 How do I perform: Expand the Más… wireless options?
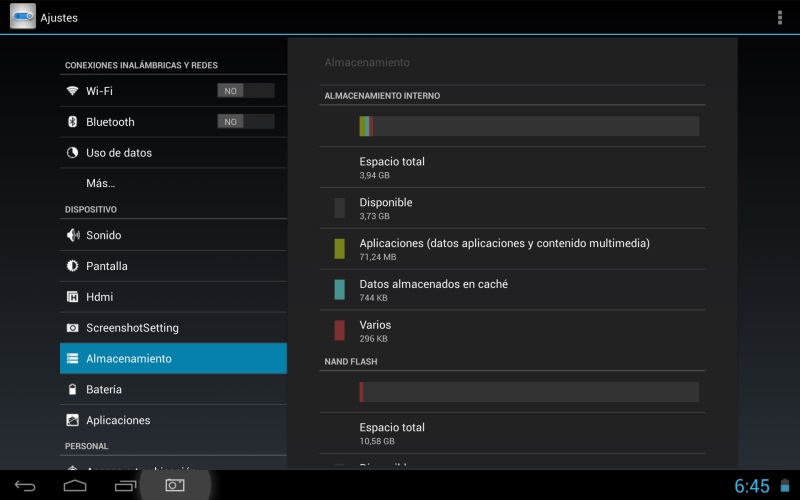point(100,184)
